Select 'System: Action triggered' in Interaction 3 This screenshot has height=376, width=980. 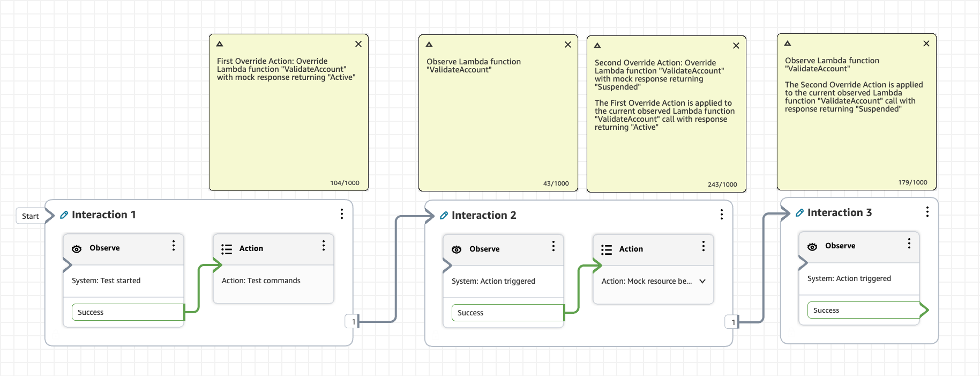click(x=849, y=278)
